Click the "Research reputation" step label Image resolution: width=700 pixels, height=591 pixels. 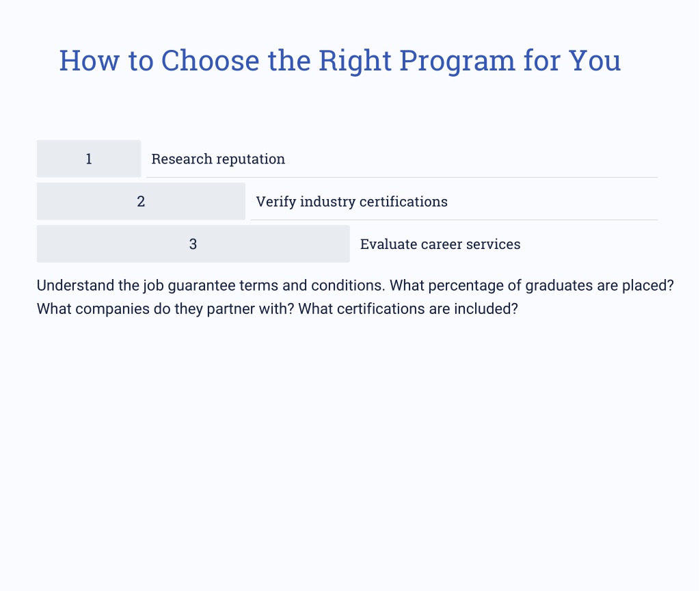pyautogui.click(x=218, y=159)
